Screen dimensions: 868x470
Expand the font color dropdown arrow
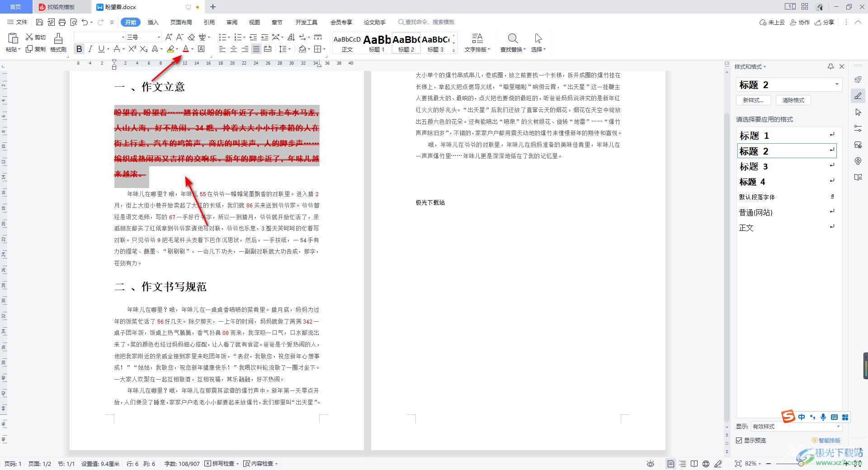193,49
